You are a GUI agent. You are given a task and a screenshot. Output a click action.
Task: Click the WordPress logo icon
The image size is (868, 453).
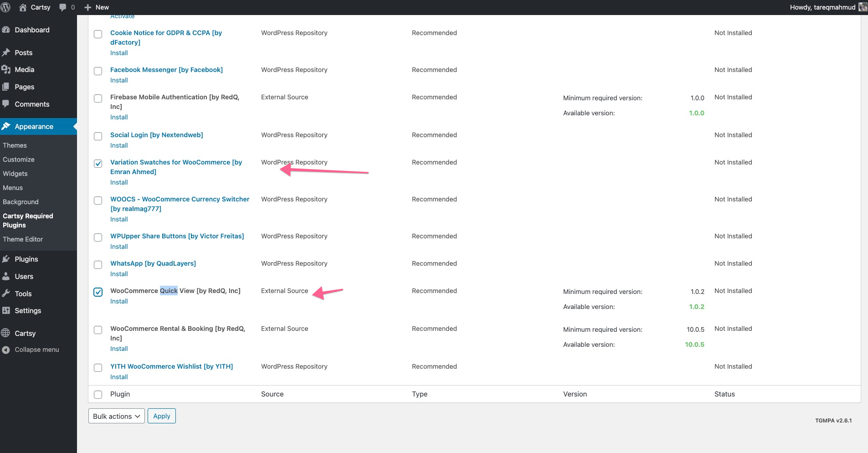pyautogui.click(x=6, y=7)
